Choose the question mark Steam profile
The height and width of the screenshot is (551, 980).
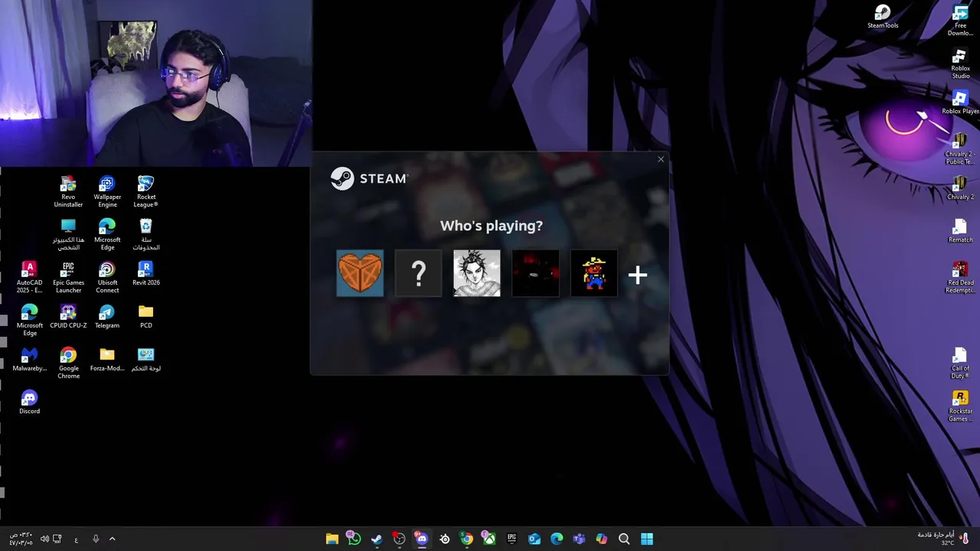(x=418, y=272)
